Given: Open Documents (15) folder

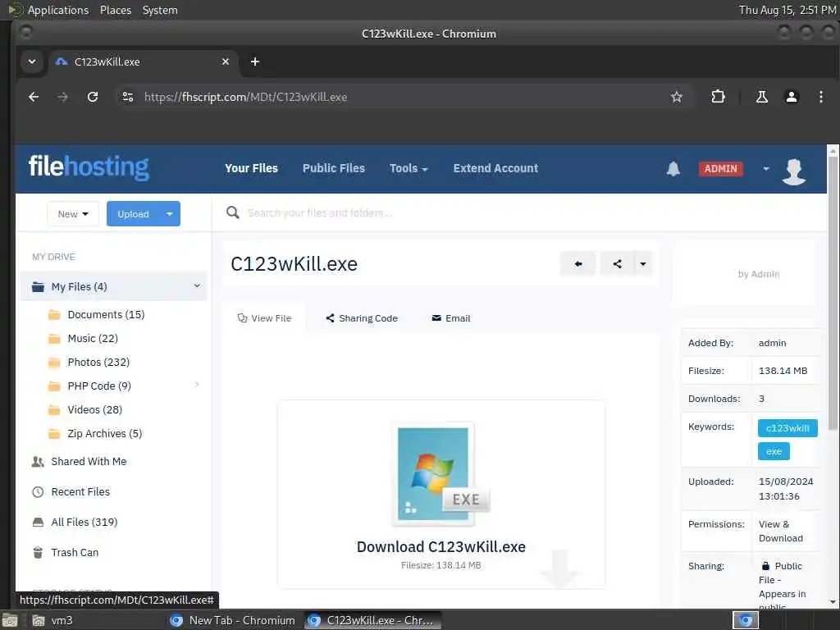Looking at the screenshot, I should (x=106, y=314).
